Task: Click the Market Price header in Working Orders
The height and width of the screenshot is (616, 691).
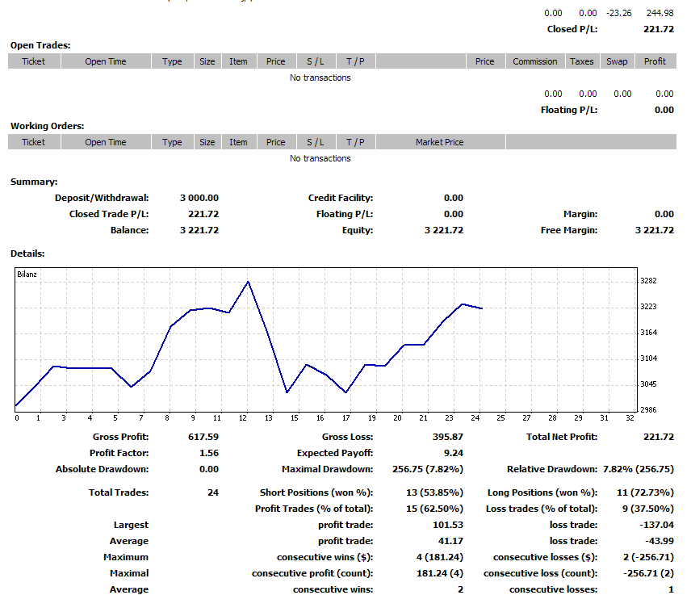Action: pyautogui.click(x=439, y=142)
